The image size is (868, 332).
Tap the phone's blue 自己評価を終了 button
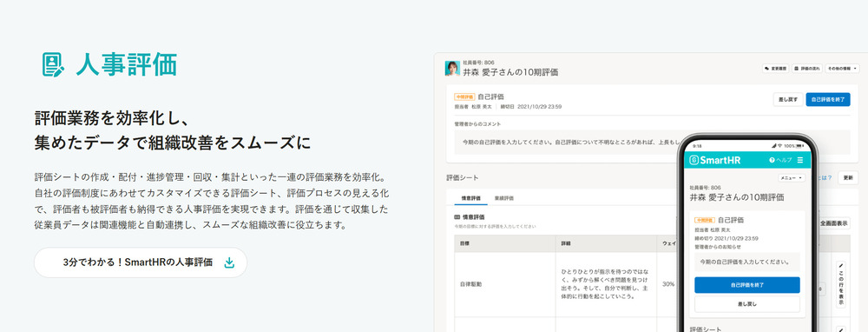coord(746,285)
